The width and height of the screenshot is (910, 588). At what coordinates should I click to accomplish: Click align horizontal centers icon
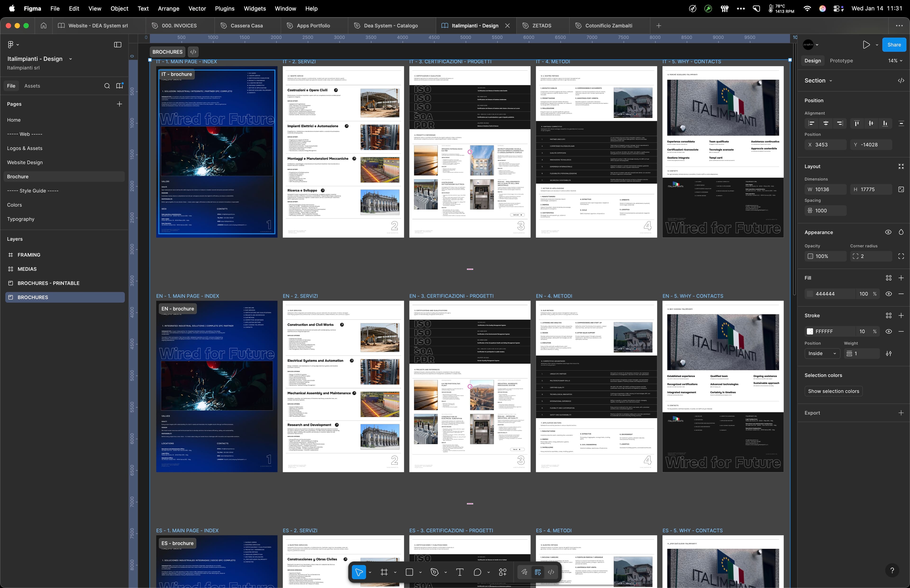tap(826, 123)
